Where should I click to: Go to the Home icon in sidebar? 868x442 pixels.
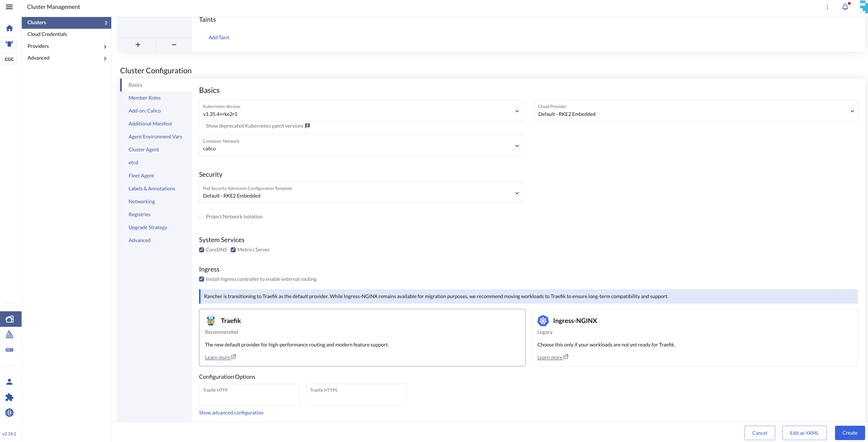(x=9, y=28)
